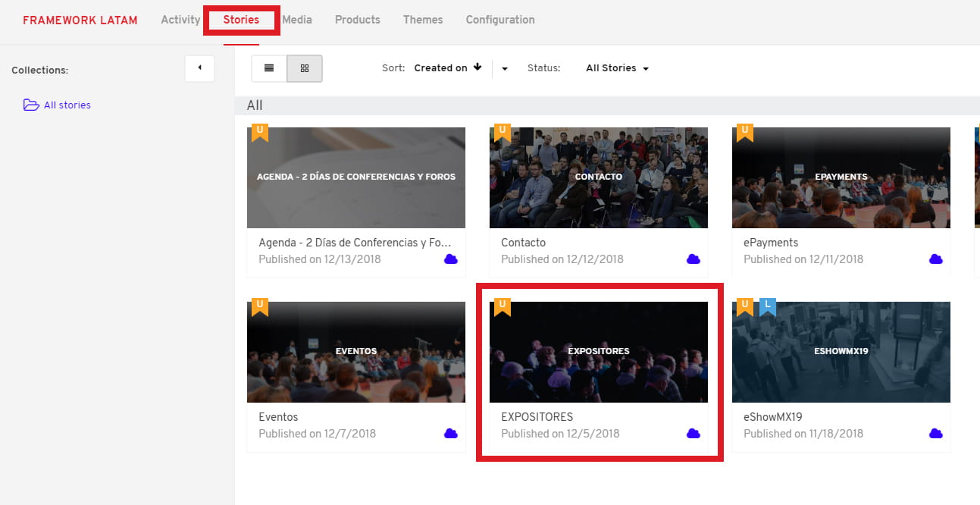Open the Media tab
This screenshot has width=980, height=505.
coord(297,20)
